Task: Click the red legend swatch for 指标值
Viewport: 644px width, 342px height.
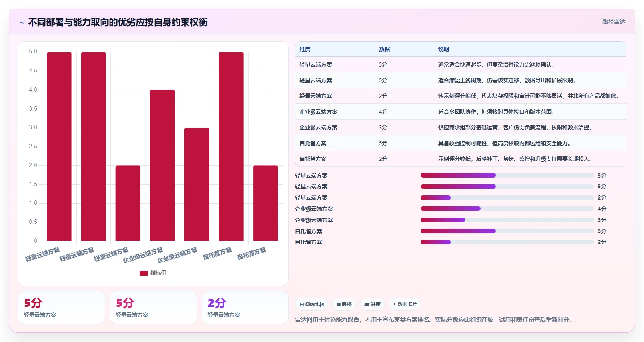Action: 144,273
